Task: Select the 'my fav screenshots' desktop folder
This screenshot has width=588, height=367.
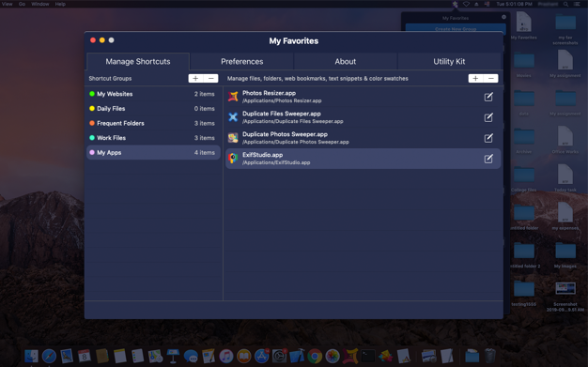Action: tap(565, 28)
